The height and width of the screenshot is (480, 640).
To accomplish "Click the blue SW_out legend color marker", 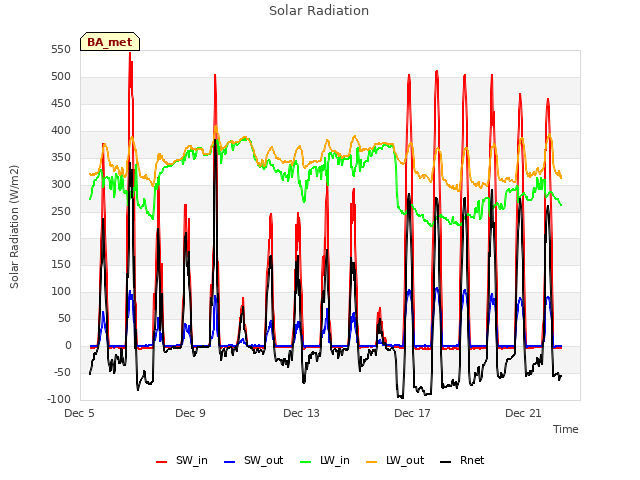I will pyautogui.click(x=230, y=462).
